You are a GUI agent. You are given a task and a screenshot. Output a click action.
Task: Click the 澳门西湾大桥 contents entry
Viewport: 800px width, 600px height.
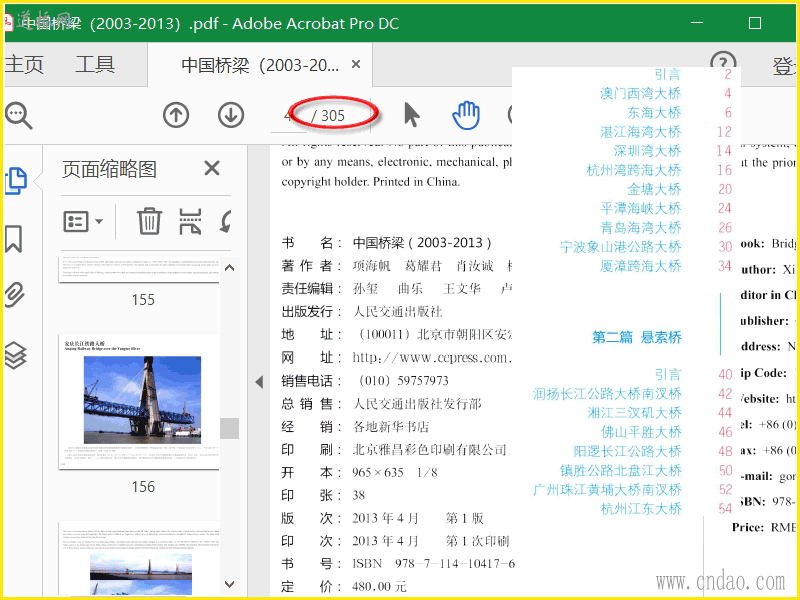click(640, 93)
